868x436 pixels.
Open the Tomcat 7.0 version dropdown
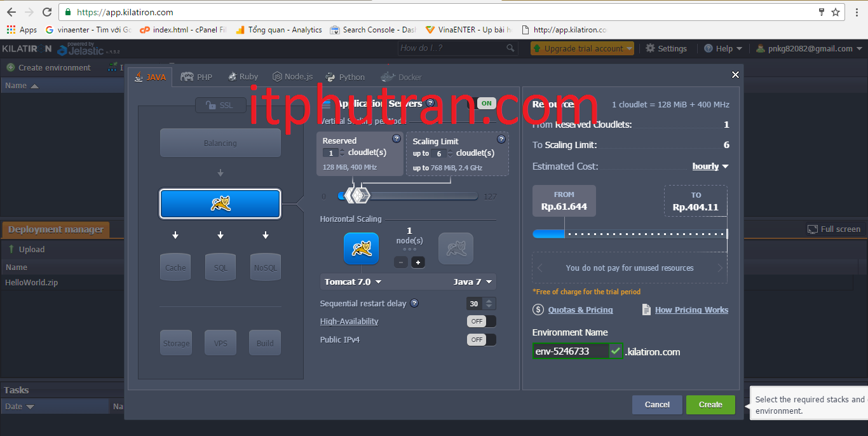pyautogui.click(x=353, y=282)
